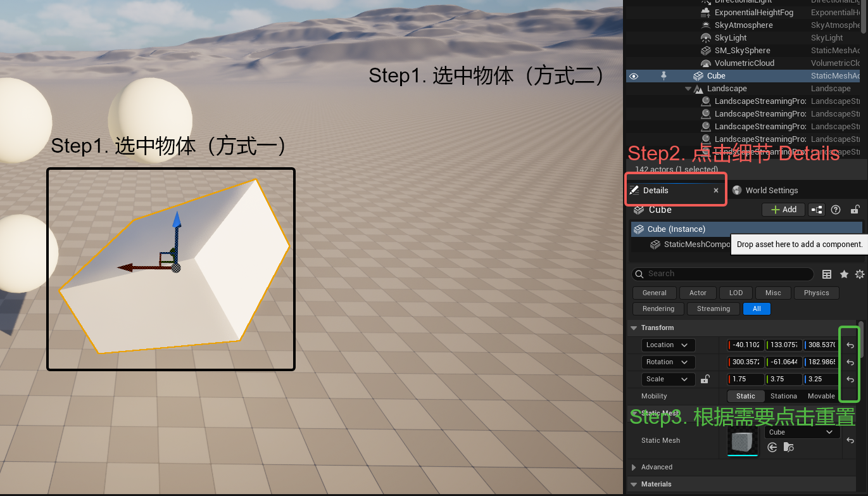The image size is (868, 496).
Task: Click Location Z field showing 308.5370
Action: click(821, 345)
